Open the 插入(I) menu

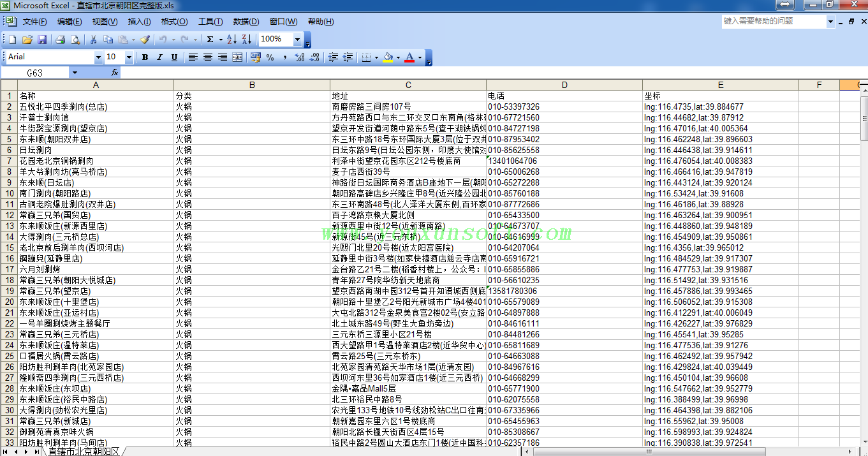(x=140, y=22)
